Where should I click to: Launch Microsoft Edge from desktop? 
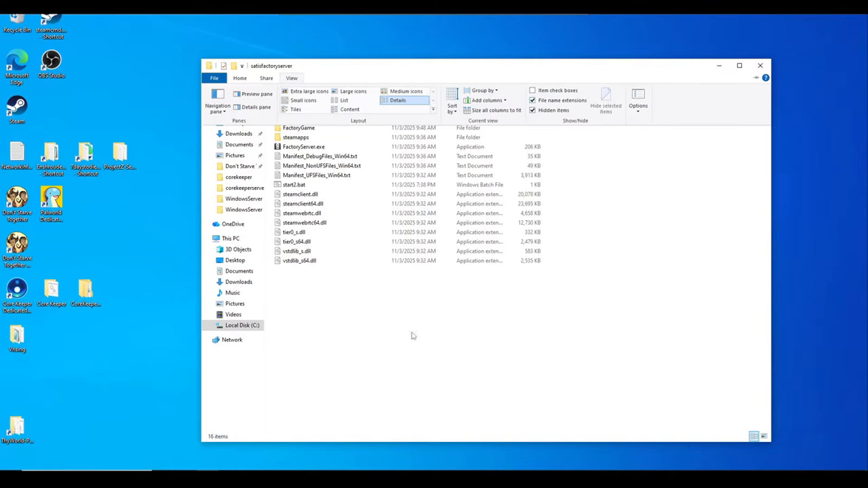pyautogui.click(x=17, y=67)
